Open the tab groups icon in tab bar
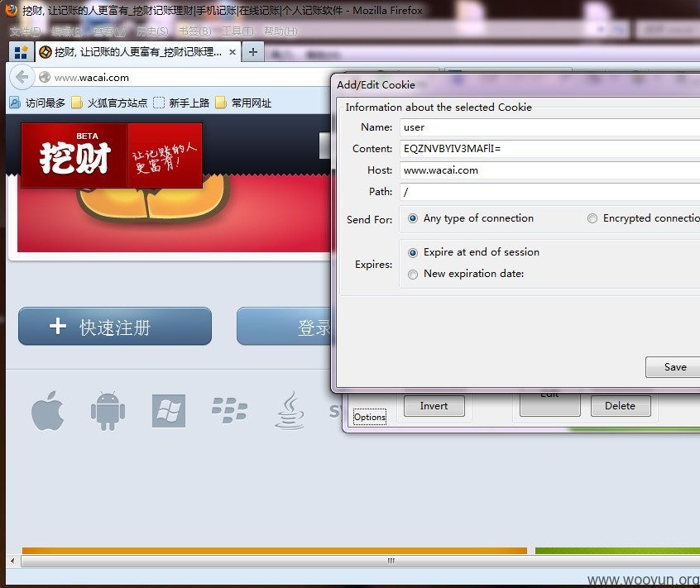This screenshot has height=588, width=700. pyautogui.click(x=21, y=52)
